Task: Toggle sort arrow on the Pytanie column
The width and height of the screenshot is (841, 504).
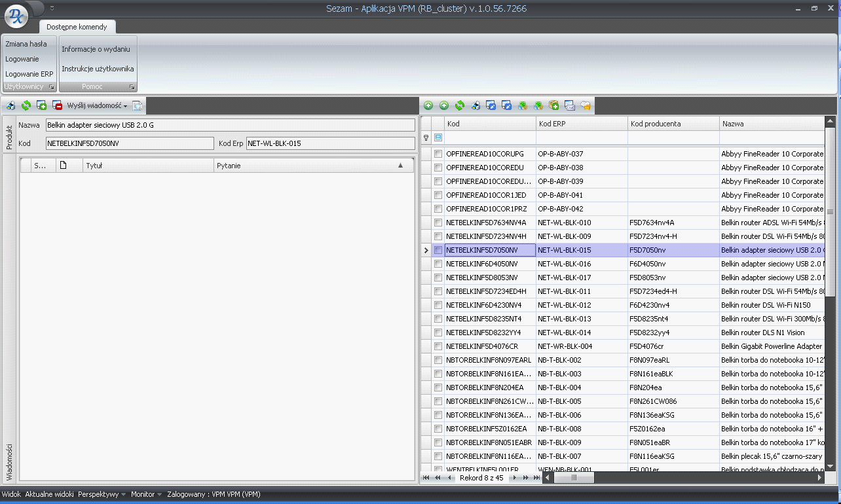Action: click(401, 166)
